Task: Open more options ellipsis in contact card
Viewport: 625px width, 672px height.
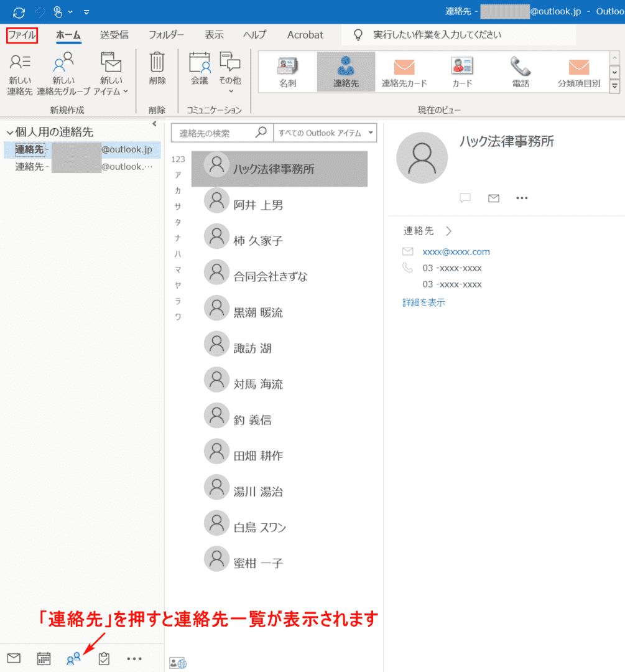Action: pos(522,198)
